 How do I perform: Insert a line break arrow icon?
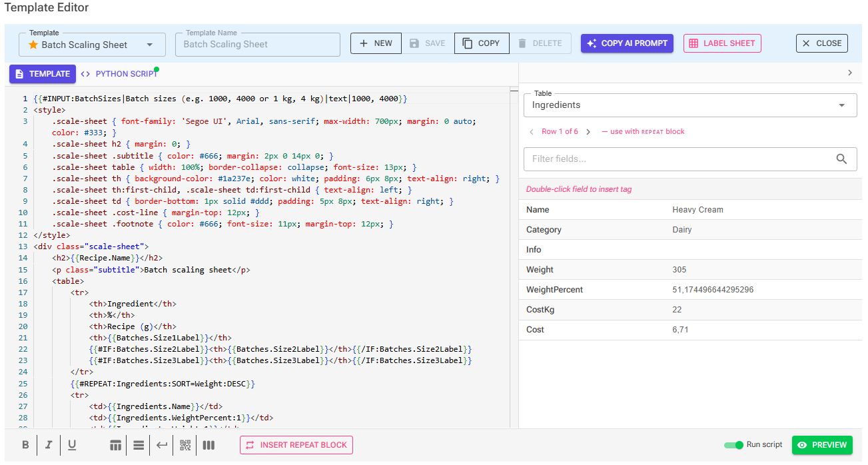tap(162, 445)
